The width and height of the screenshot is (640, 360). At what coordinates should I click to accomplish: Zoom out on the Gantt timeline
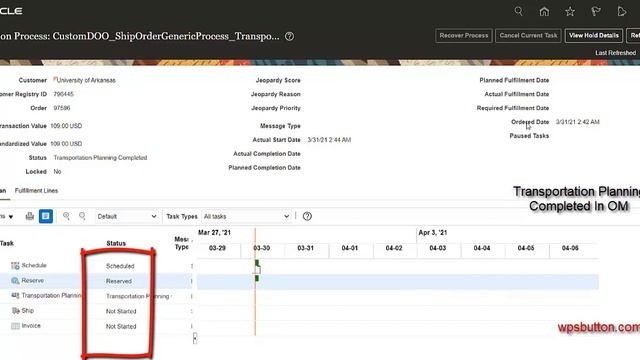click(x=82, y=216)
